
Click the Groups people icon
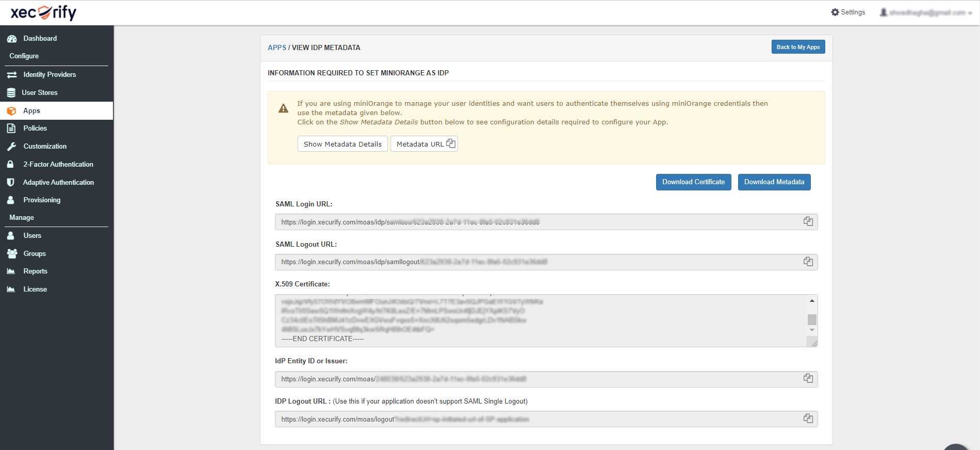click(x=12, y=253)
